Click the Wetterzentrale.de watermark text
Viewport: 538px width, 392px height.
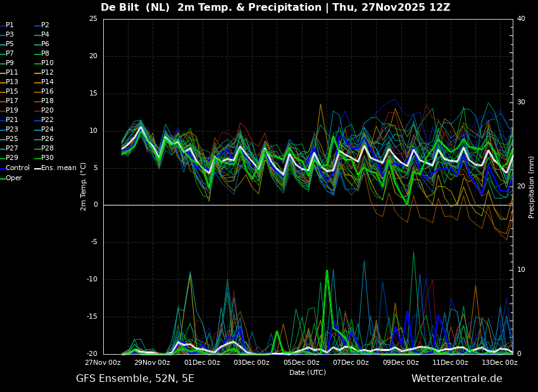coord(457,379)
